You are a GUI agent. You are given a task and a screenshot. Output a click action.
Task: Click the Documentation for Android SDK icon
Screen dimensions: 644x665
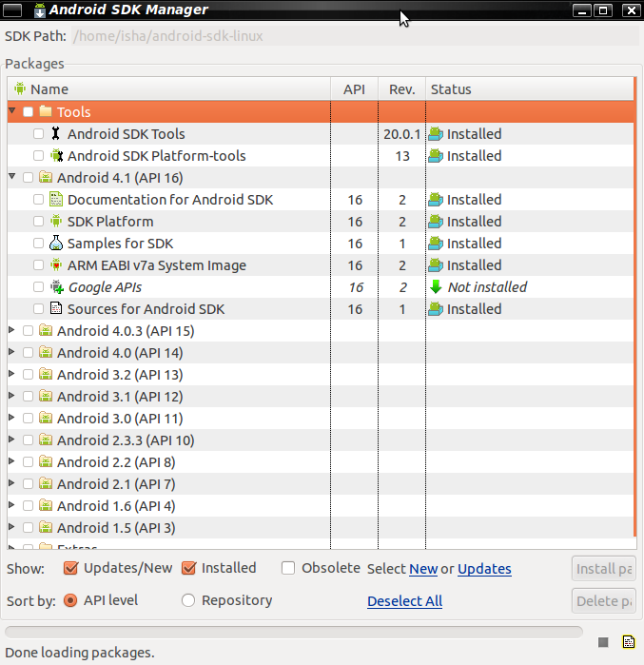coord(56,200)
